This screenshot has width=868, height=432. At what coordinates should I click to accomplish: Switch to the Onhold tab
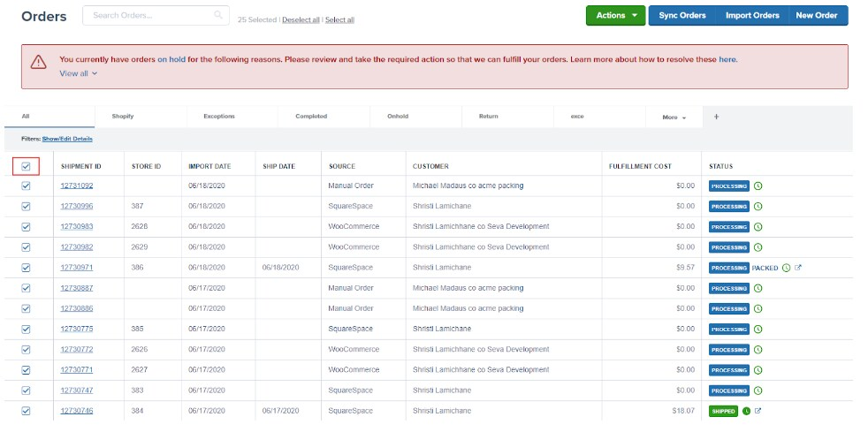tap(415, 117)
